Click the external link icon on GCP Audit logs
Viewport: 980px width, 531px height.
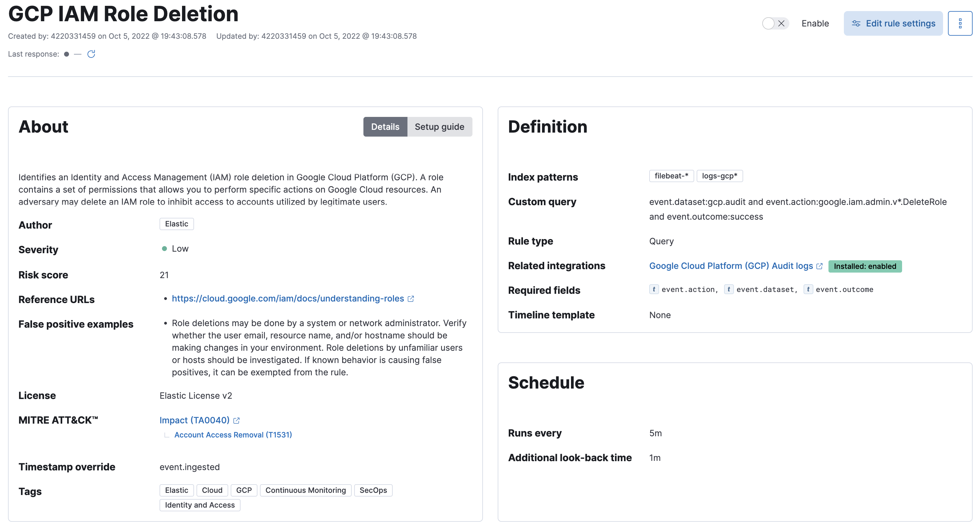click(820, 266)
